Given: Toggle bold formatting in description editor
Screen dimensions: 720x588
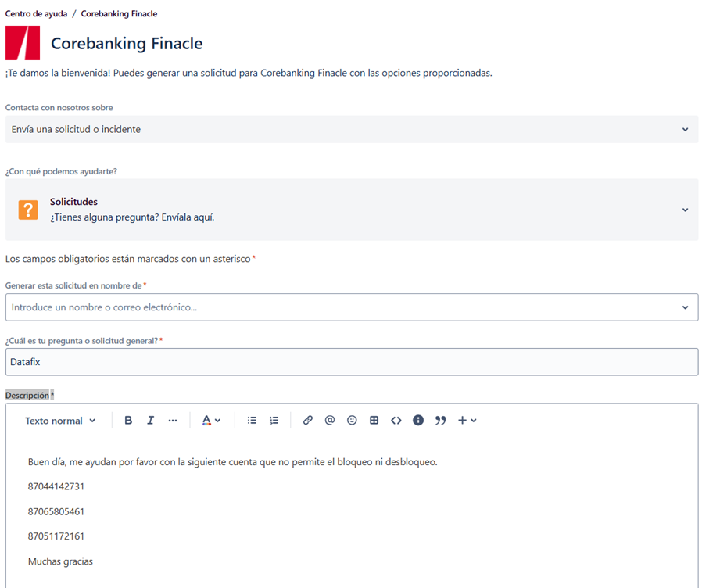Looking at the screenshot, I should pos(128,421).
